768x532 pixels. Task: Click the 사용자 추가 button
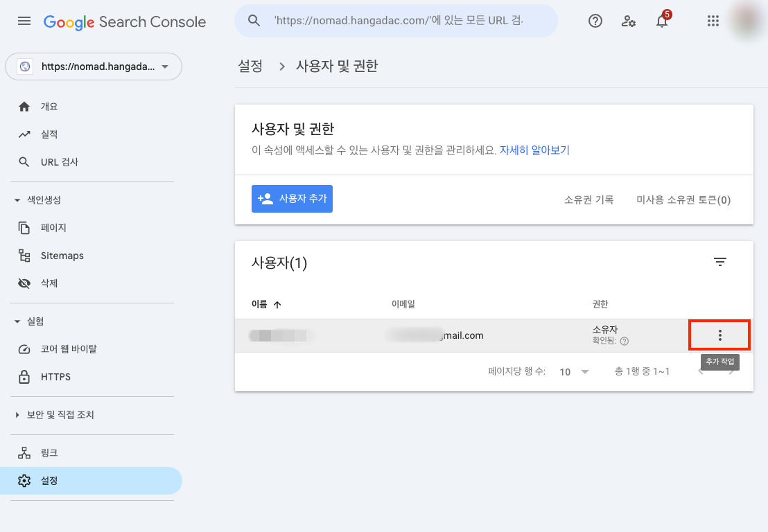pos(292,198)
